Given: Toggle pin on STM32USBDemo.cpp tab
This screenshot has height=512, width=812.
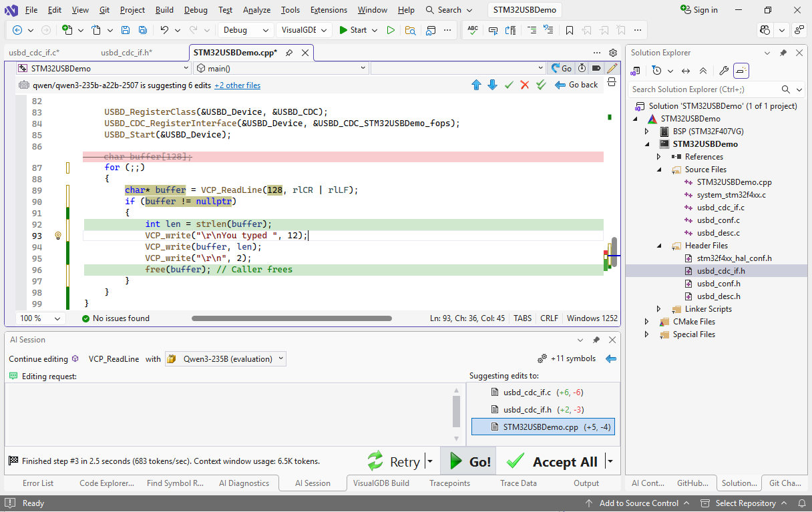Looking at the screenshot, I should click(289, 53).
